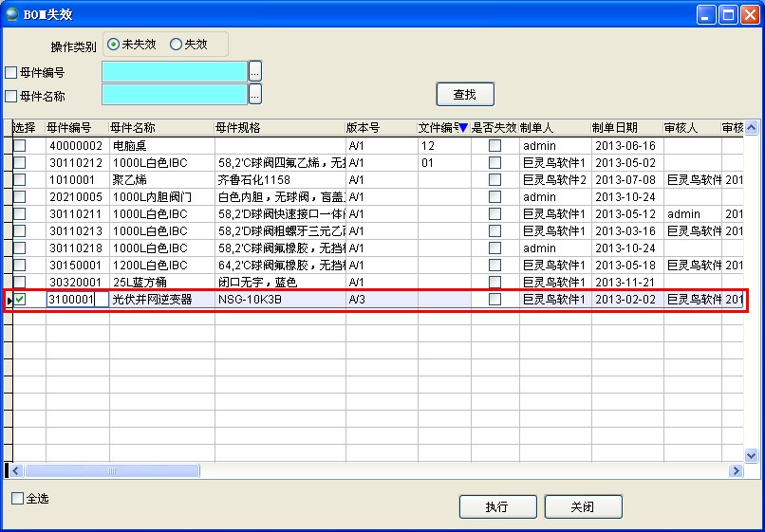Click the blue sort arrow on 文件编号 column
The width and height of the screenshot is (765, 532).
tap(463, 128)
